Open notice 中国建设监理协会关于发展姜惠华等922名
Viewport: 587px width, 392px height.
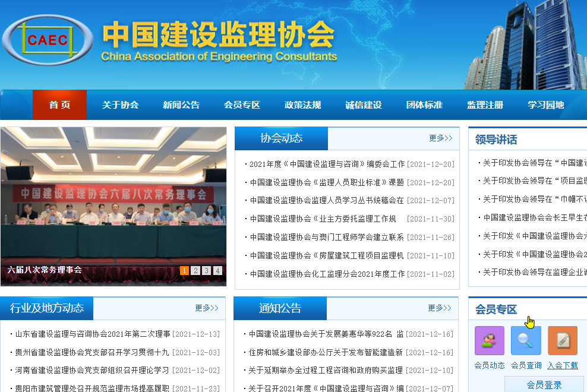point(326,334)
